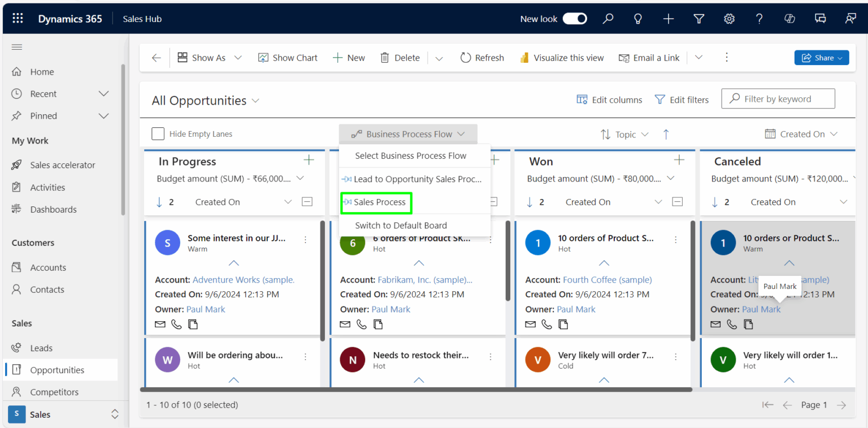Expand Recent in sidebar
868x428 pixels.
click(103, 94)
